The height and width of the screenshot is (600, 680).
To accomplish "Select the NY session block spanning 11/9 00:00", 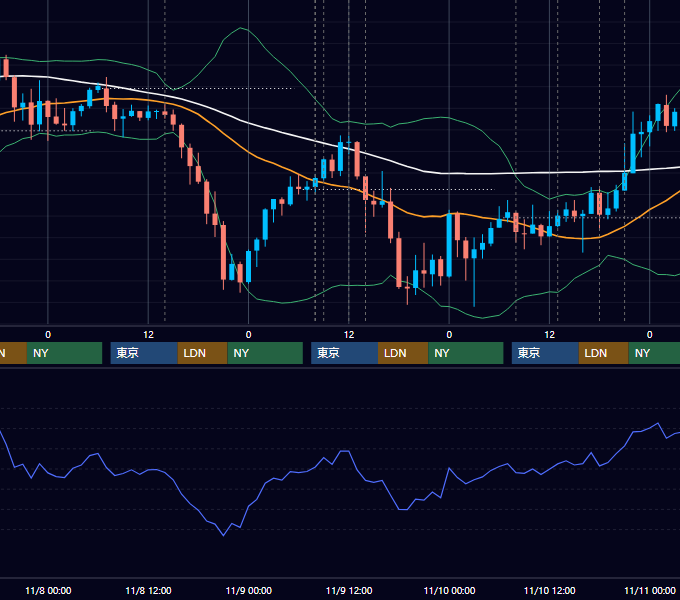I will click(x=265, y=353).
